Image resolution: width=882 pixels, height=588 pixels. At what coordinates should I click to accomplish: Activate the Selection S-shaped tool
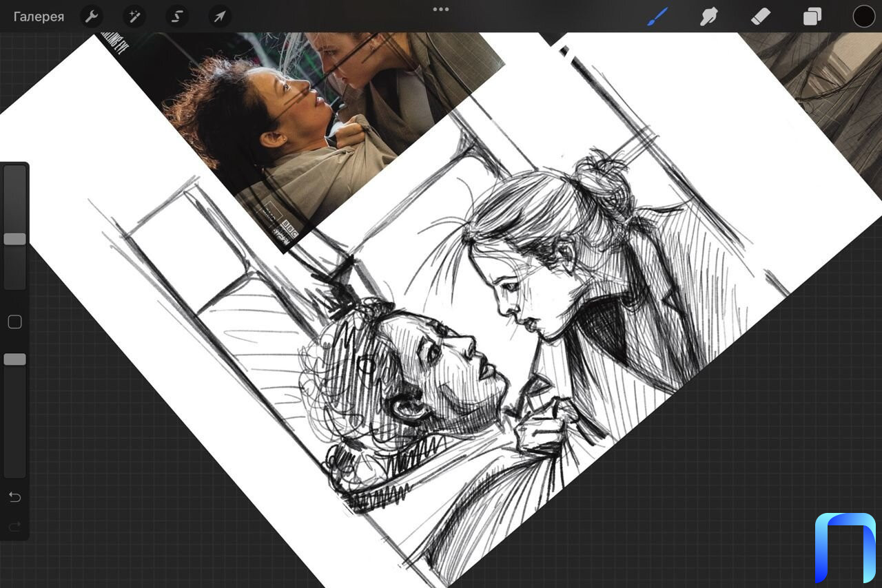177,17
